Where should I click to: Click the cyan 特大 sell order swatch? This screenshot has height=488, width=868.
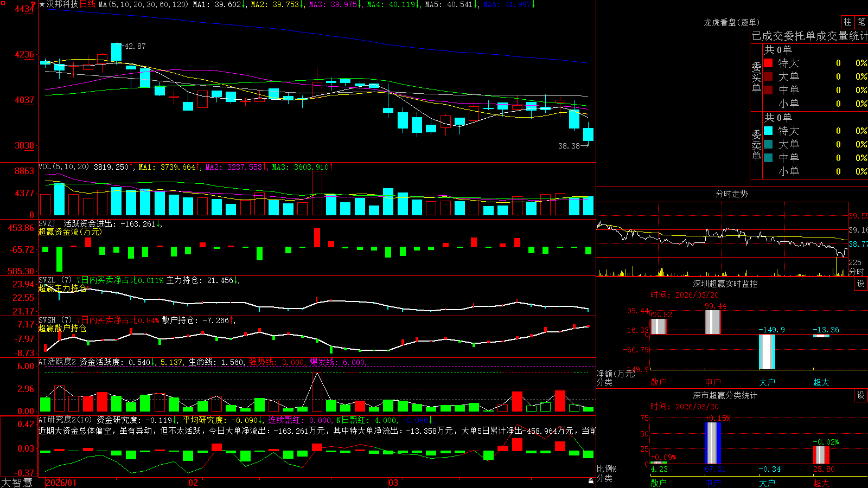coord(768,131)
